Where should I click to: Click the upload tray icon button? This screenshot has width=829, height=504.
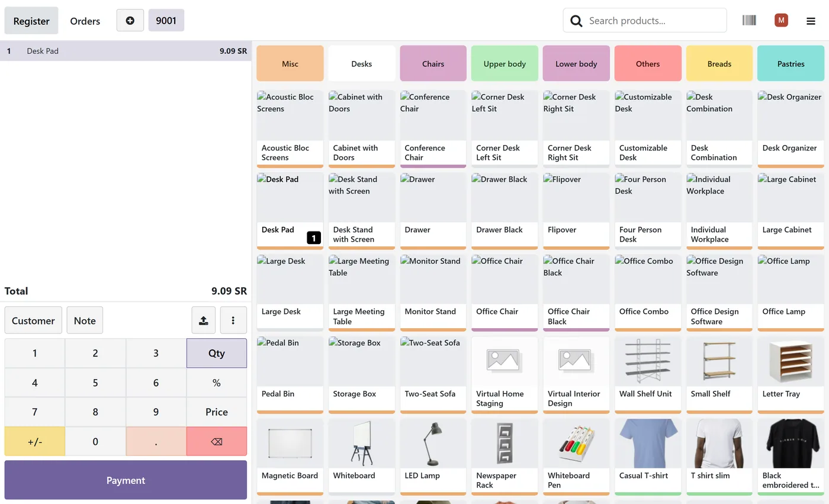click(x=204, y=320)
